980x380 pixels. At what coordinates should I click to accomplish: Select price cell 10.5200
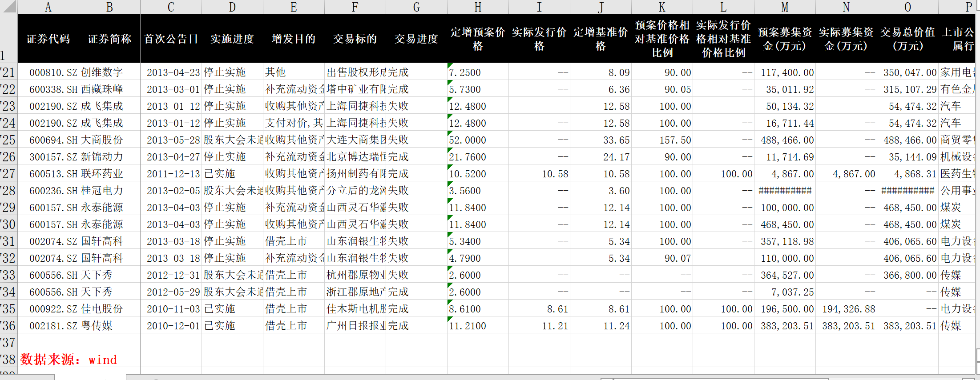coord(478,173)
